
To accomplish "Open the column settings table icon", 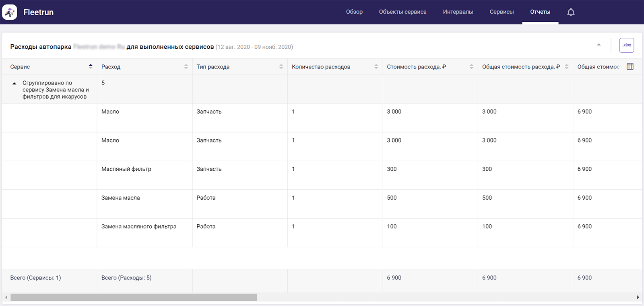I will point(630,66).
